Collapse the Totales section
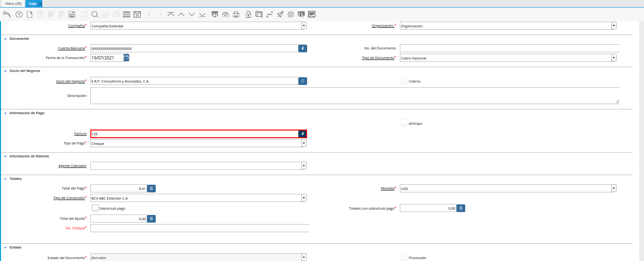This screenshot has width=644, height=261. pyautogui.click(x=5, y=179)
